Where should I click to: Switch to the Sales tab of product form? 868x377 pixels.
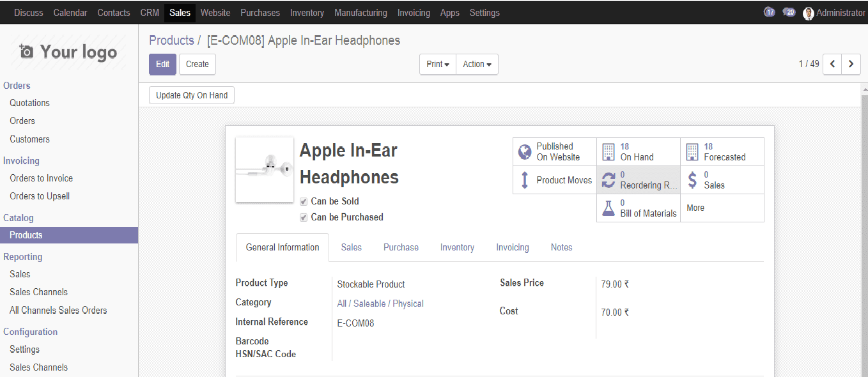pos(352,247)
